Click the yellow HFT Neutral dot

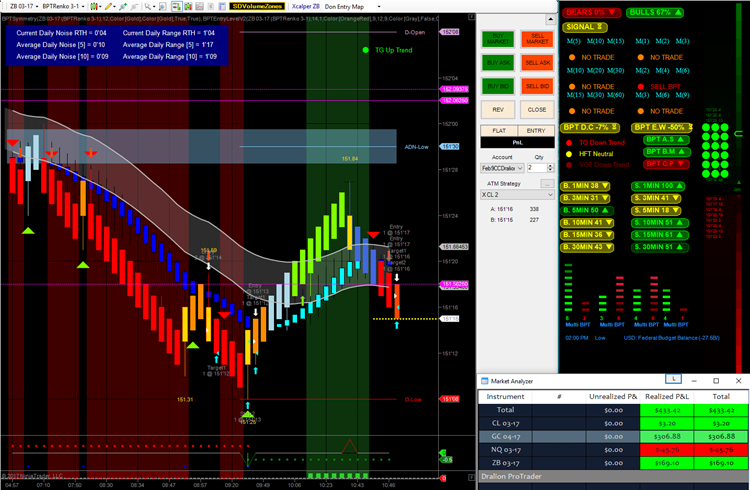pyautogui.click(x=569, y=154)
